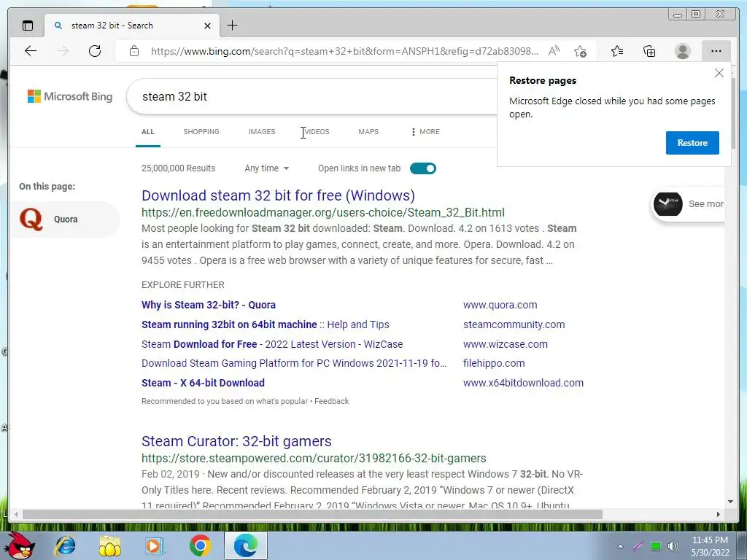Click the Angry Birds start icon
The height and width of the screenshot is (560, 747).
(x=21, y=545)
